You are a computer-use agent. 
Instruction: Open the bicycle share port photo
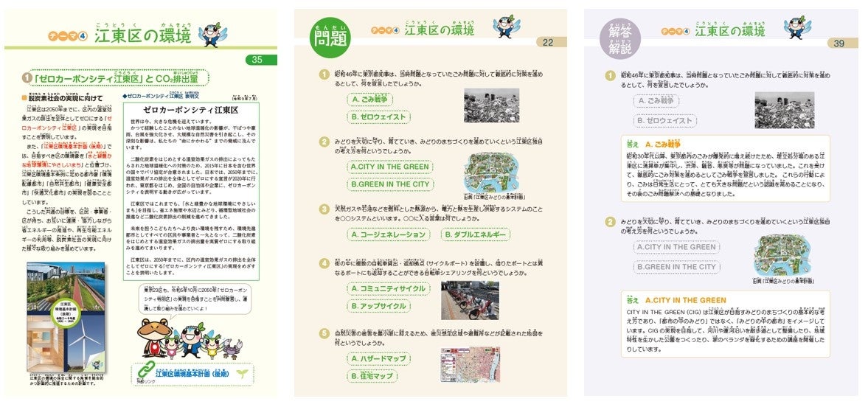[470, 301]
